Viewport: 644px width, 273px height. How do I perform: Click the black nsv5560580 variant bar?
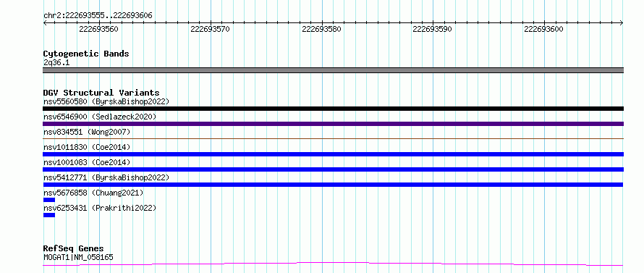(x=333, y=109)
